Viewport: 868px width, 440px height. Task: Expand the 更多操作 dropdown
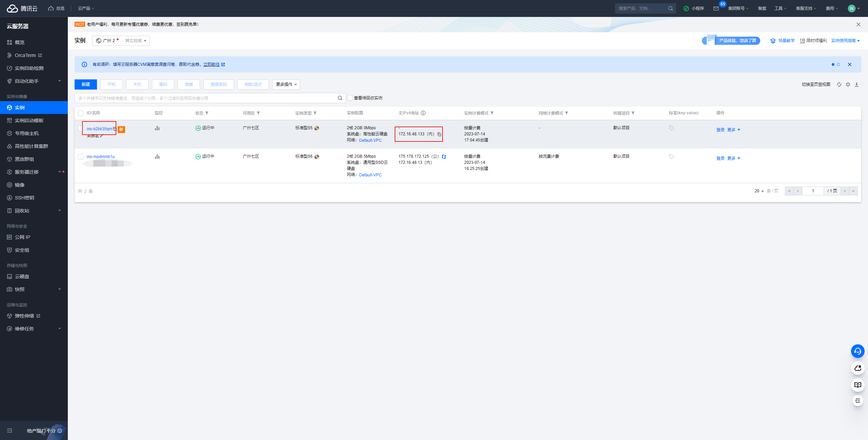[x=286, y=84]
